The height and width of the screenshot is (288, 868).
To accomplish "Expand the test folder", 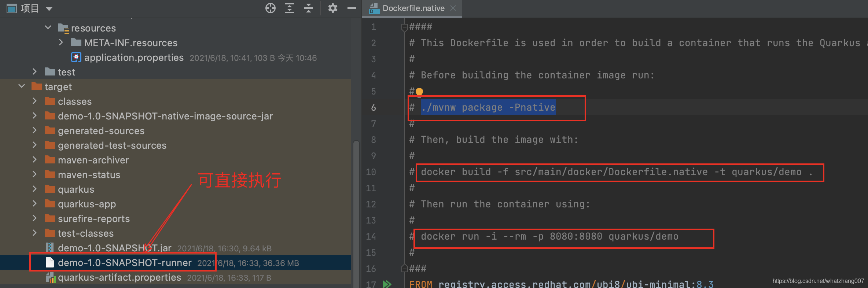I will tap(35, 72).
